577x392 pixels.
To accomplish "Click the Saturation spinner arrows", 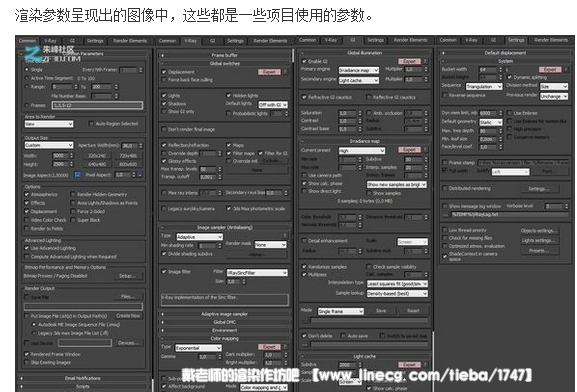I will click(x=360, y=113).
